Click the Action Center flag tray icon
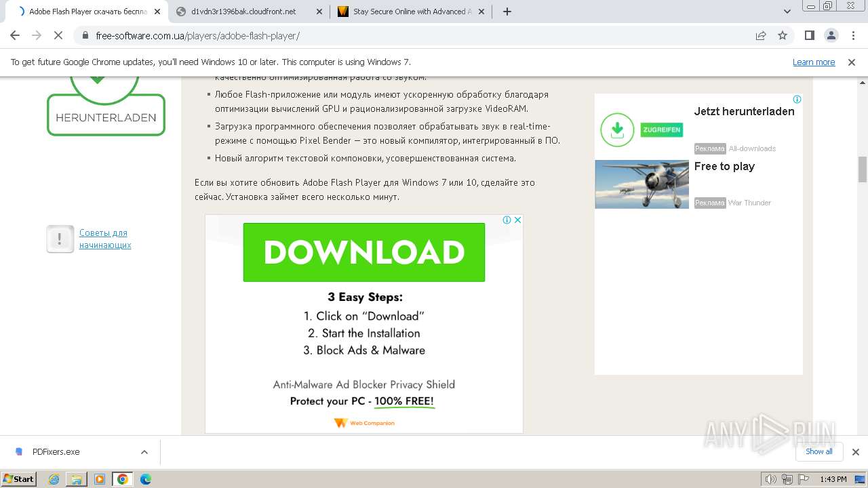The image size is (868, 488). tap(804, 479)
